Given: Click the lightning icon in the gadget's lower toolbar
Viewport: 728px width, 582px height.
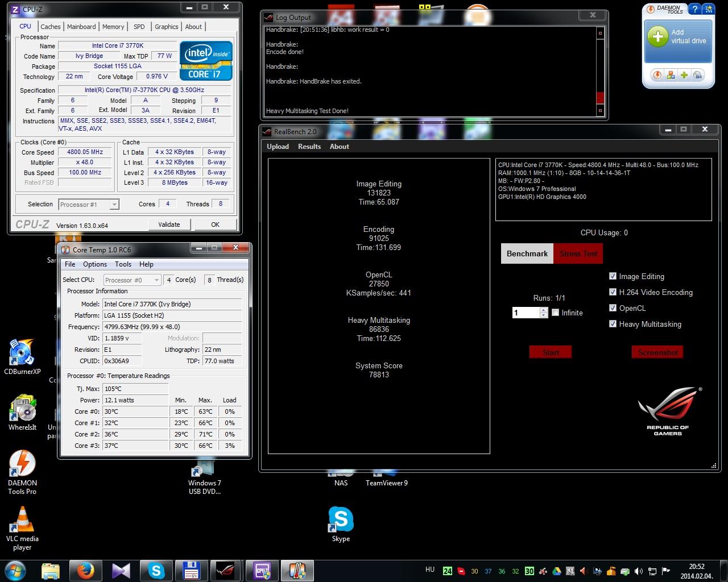Looking at the screenshot, I should coord(657,75).
